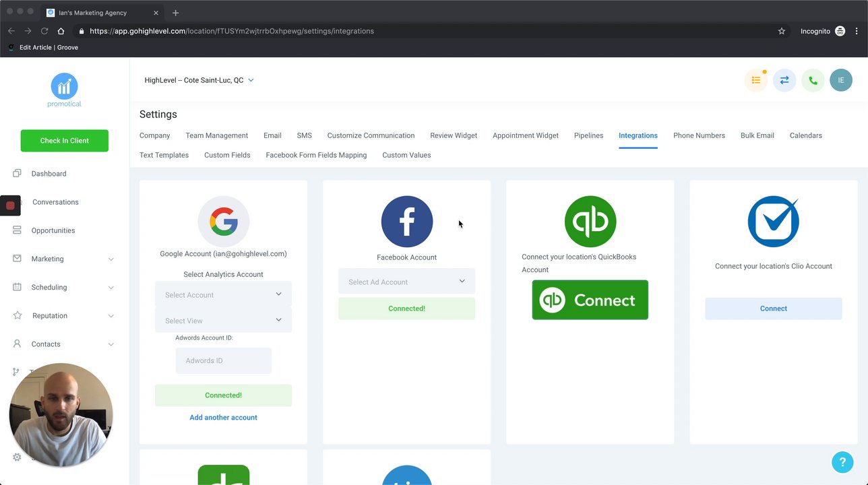This screenshot has width=868, height=485.
Task: Click Add another account link
Action: coord(223,418)
